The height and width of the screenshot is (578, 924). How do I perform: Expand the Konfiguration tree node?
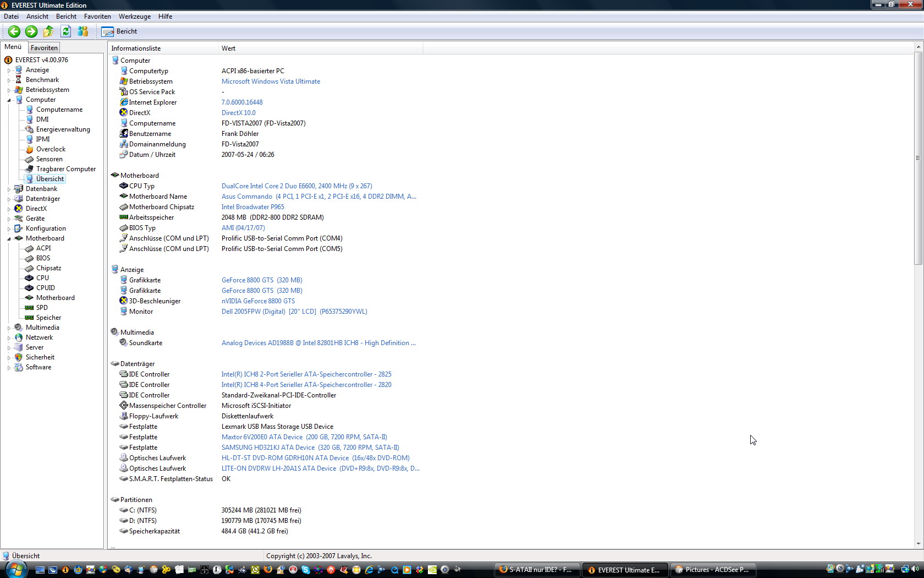(9, 228)
